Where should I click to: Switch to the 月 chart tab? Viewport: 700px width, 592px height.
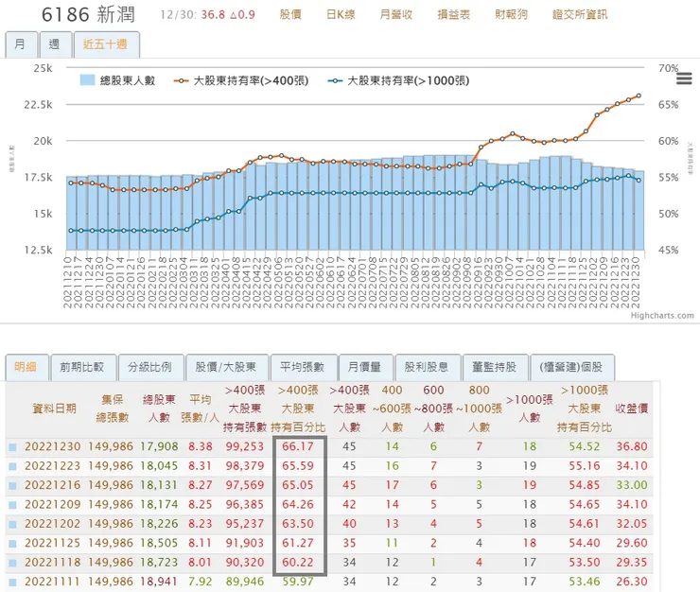click(x=21, y=44)
